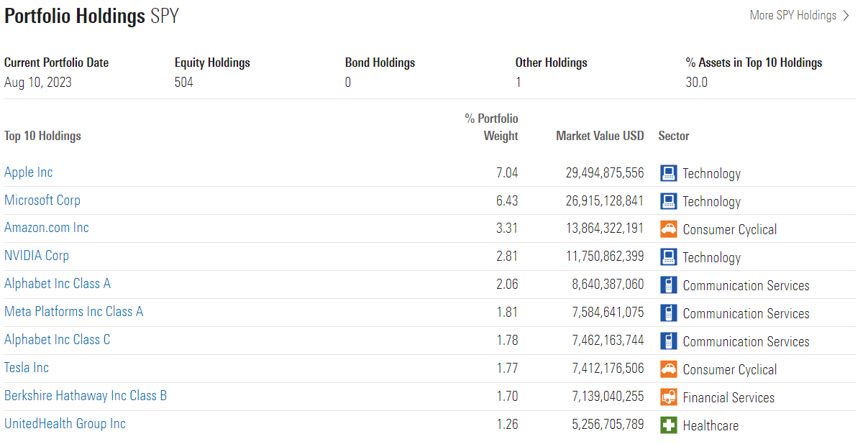Open the Apple Inc holding link

(29, 172)
